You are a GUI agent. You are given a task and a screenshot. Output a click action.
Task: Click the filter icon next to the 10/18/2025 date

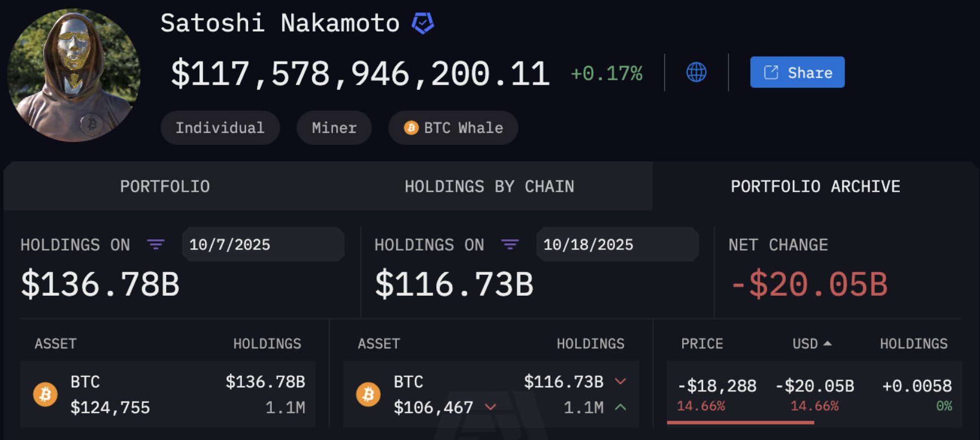click(x=510, y=244)
